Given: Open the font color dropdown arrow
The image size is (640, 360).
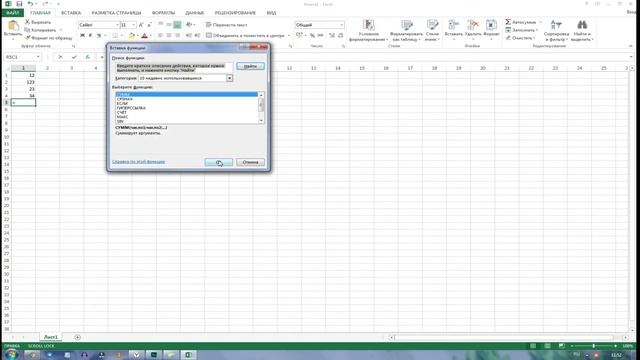Looking at the screenshot, I should [150, 36].
